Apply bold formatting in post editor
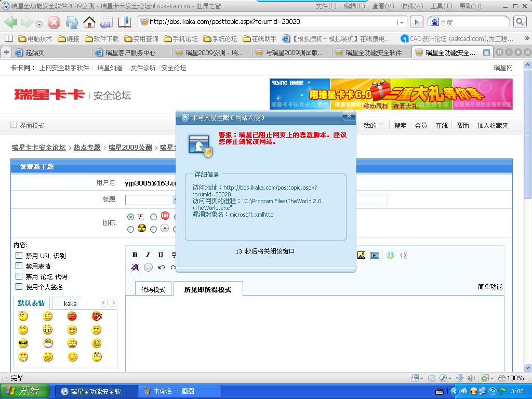This screenshot has width=532, height=399. 135,255
